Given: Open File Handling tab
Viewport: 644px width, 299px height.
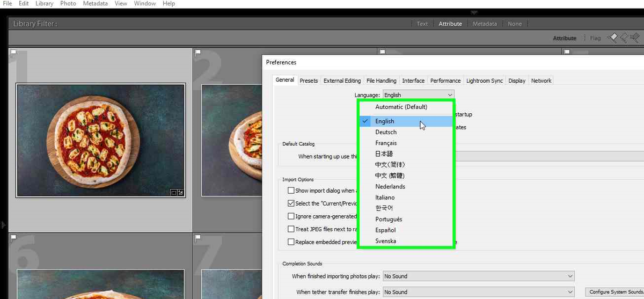Looking at the screenshot, I should coord(382,81).
